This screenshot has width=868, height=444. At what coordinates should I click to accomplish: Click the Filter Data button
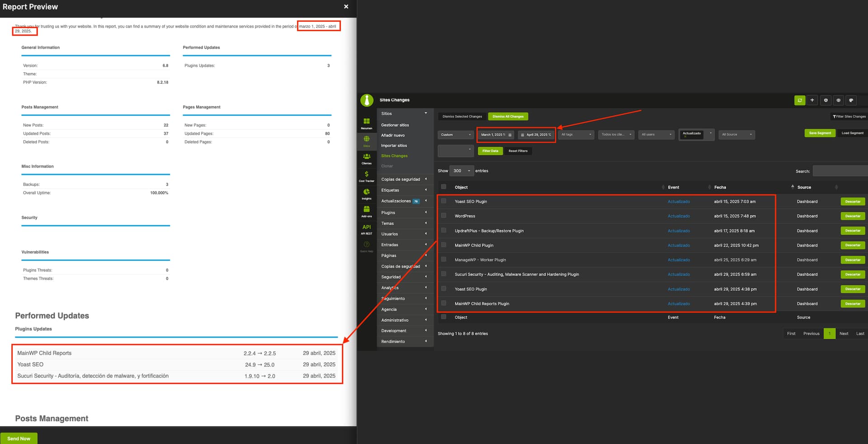(x=490, y=151)
